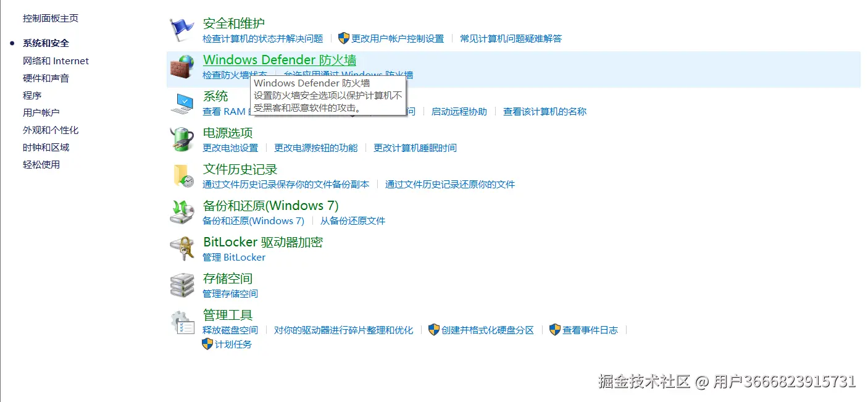The image size is (868, 402).
Task: Click 从备份还原文件 link
Action: coord(353,220)
